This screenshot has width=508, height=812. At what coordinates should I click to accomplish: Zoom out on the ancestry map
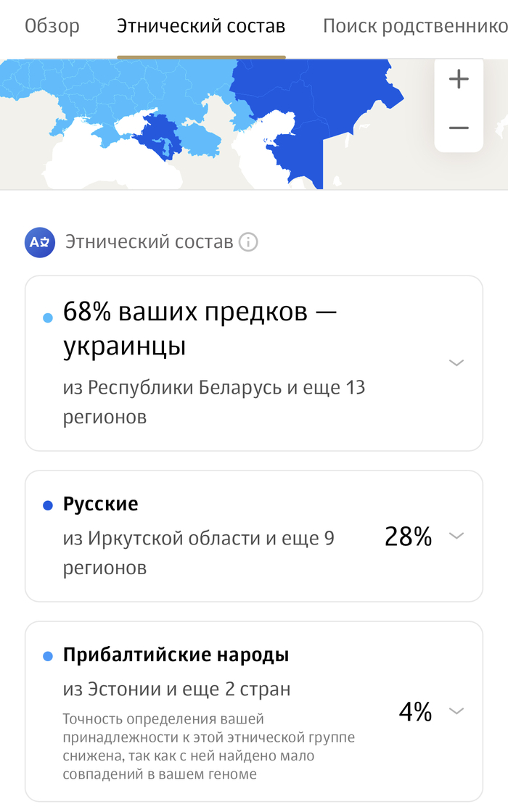pos(459,128)
